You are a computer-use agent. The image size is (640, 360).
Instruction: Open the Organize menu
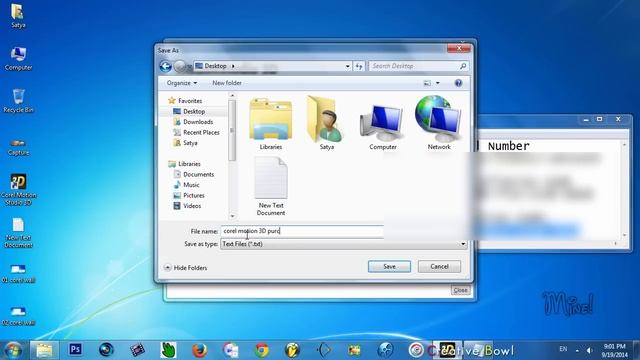coord(182,83)
